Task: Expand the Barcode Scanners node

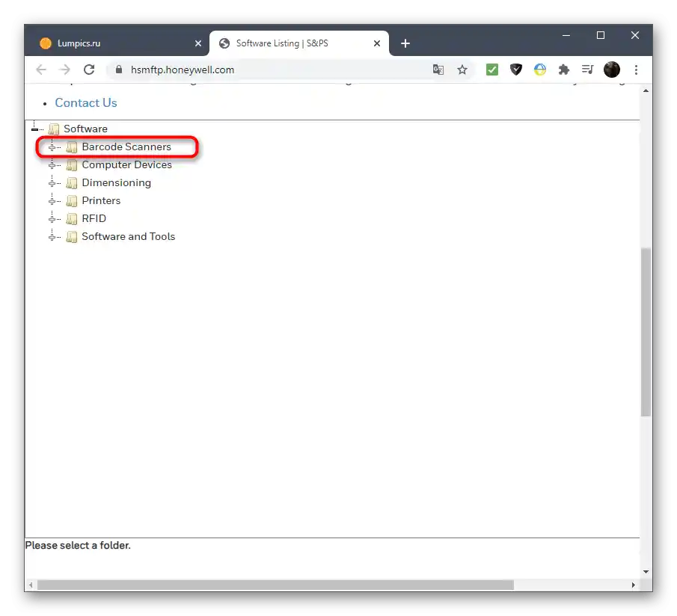Action: click(x=52, y=147)
